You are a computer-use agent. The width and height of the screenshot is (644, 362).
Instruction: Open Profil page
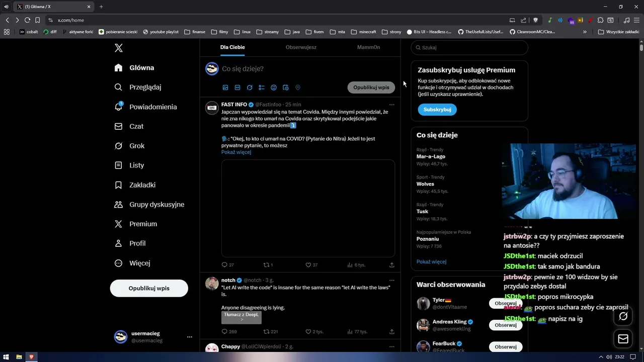(130, 243)
